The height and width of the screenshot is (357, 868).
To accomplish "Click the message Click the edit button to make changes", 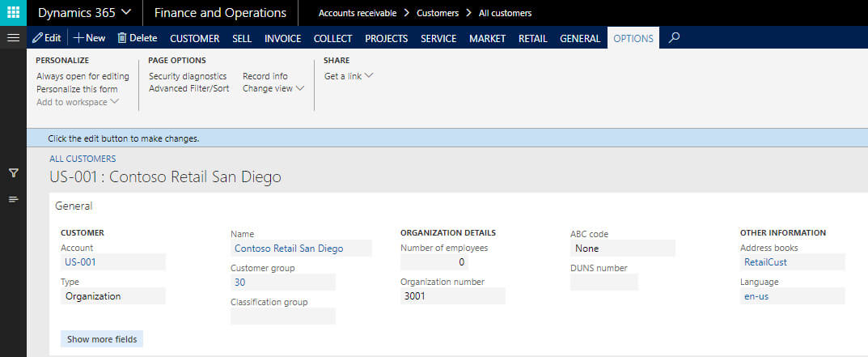I will point(124,138).
